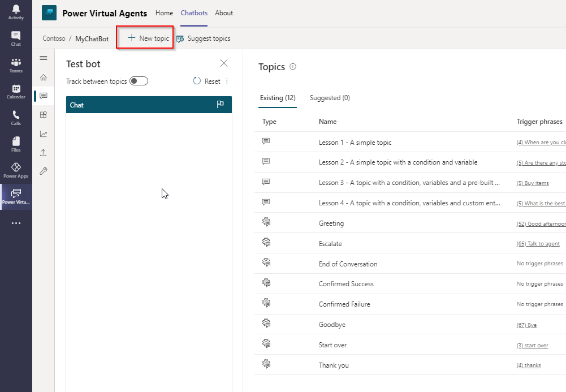Viewport: 566px width, 392px height.
Task: Open the Manage wrench nav icon
Action: coord(44,171)
